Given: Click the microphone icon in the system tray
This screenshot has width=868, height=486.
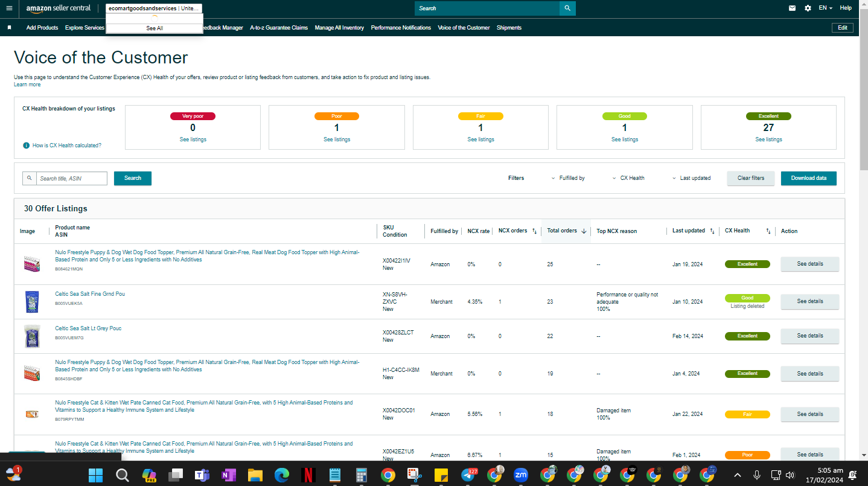Looking at the screenshot, I should click(756, 475).
